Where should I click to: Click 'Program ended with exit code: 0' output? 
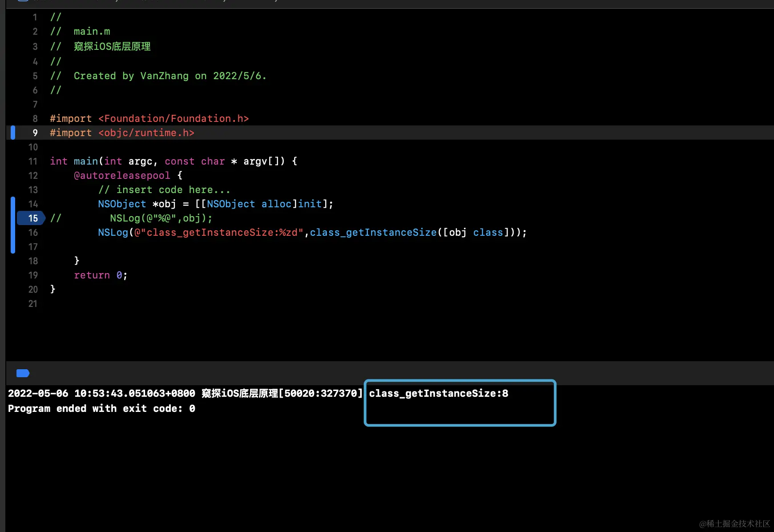click(101, 408)
